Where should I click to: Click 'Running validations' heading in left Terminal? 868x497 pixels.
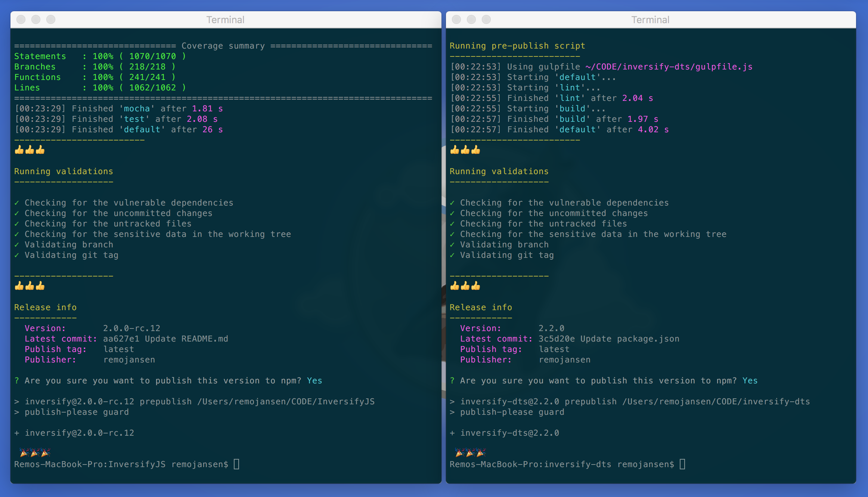(63, 172)
